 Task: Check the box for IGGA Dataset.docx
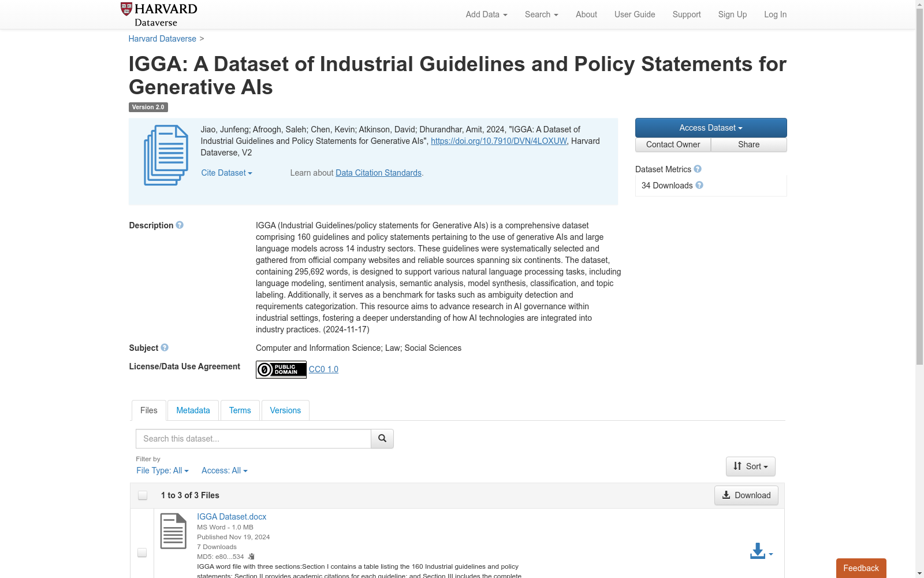click(142, 553)
